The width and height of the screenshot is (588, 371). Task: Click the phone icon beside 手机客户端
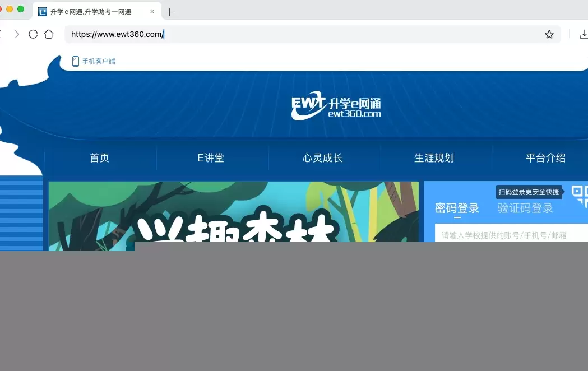75,61
